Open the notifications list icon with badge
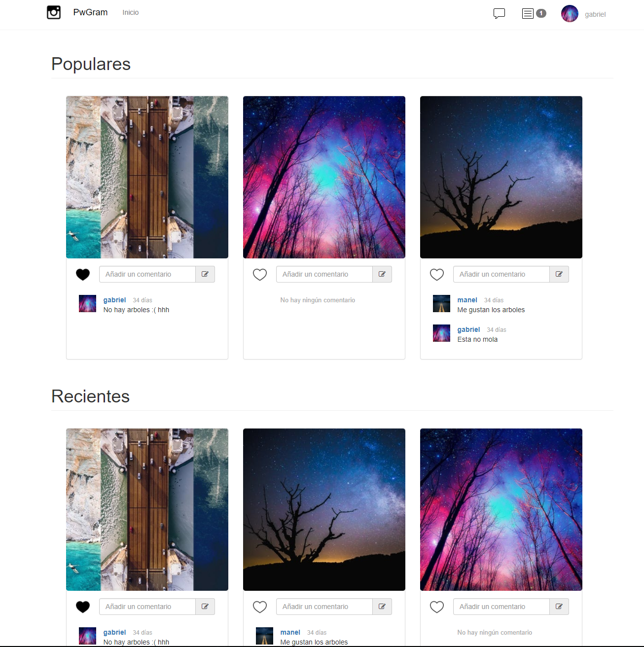Image resolution: width=644 pixels, height=647 pixels. click(x=534, y=13)
